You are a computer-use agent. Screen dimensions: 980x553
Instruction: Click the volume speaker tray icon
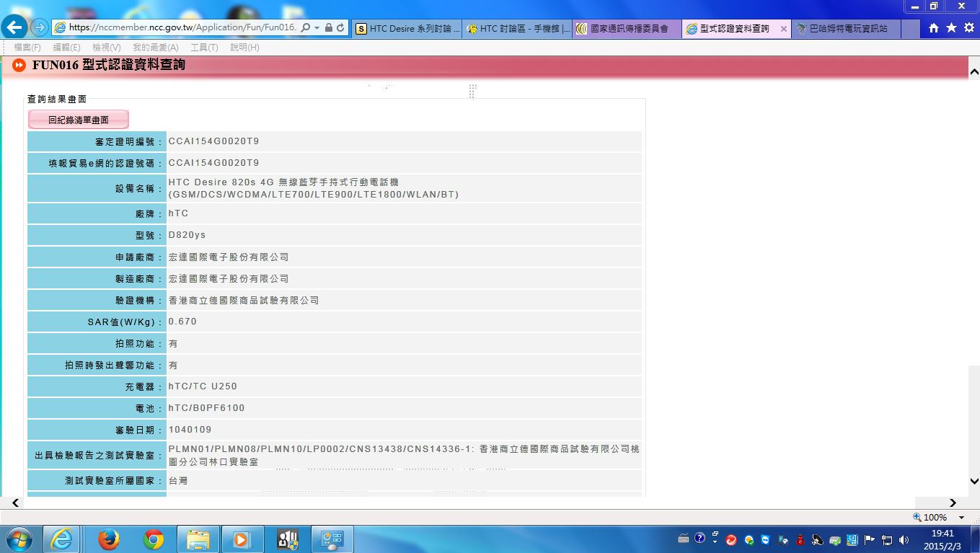point(904,539)
